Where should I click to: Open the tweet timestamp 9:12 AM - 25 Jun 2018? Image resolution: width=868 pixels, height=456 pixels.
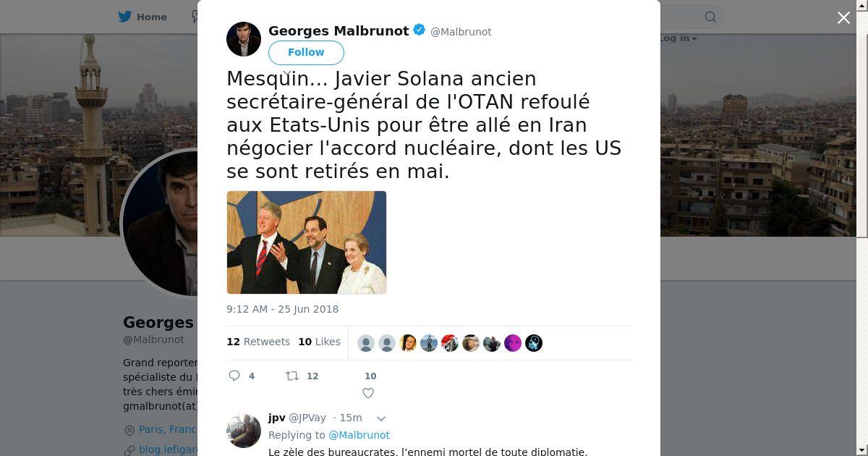pyautogui.click(x=283, y=309)
